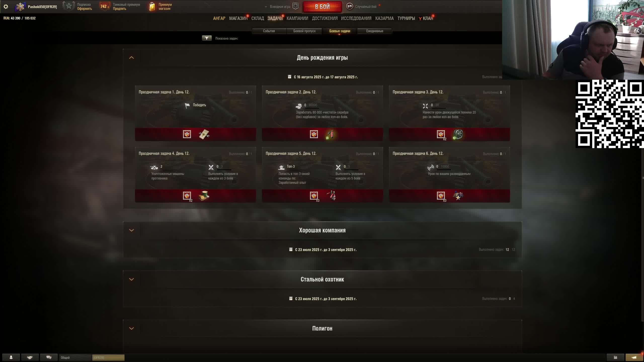
Task: Click the platoon emblem icon near Взводная игра
Action: 296,6
